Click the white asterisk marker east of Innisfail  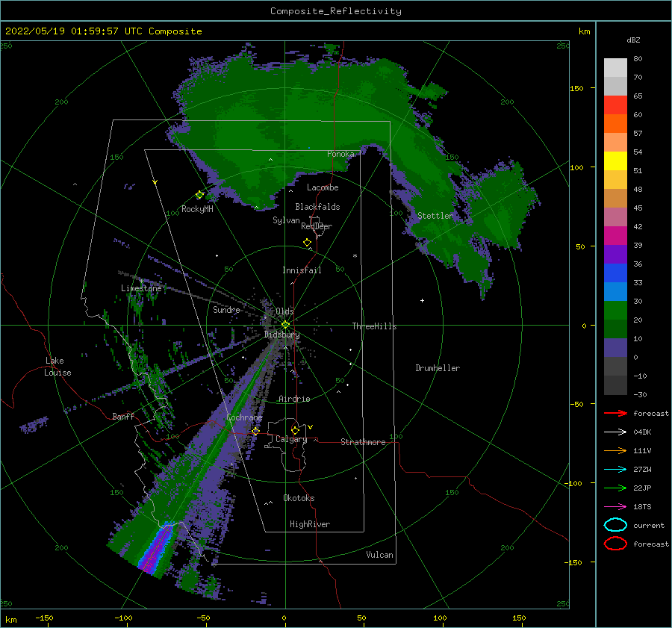355,256
